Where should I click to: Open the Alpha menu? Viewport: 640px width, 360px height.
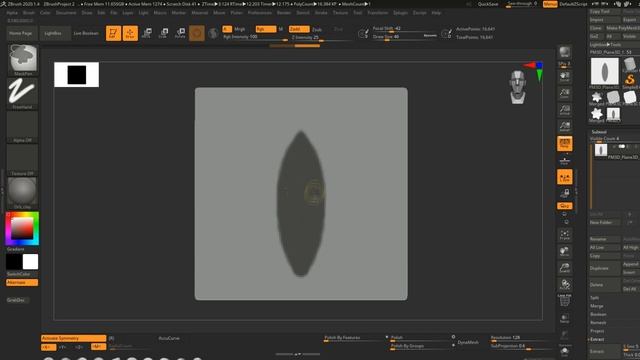[x=12, y=13]
